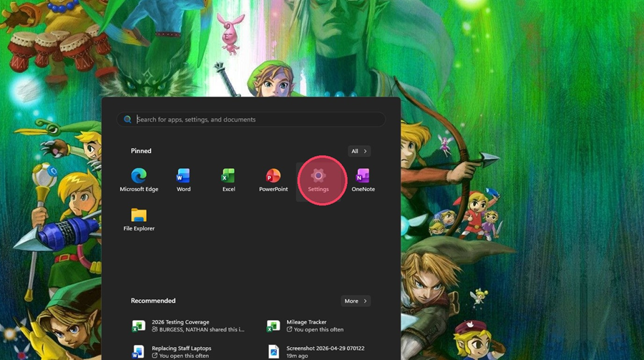The image size is (644, 360).
Task: Click "Screenshot 2026-04-29 070122" file name
Action: [326, 348]
